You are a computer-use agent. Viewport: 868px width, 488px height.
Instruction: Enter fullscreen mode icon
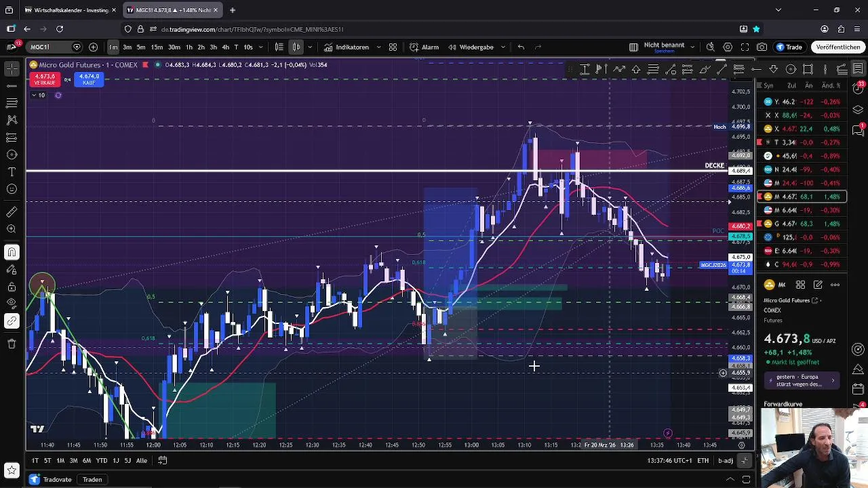coord(745,47)
